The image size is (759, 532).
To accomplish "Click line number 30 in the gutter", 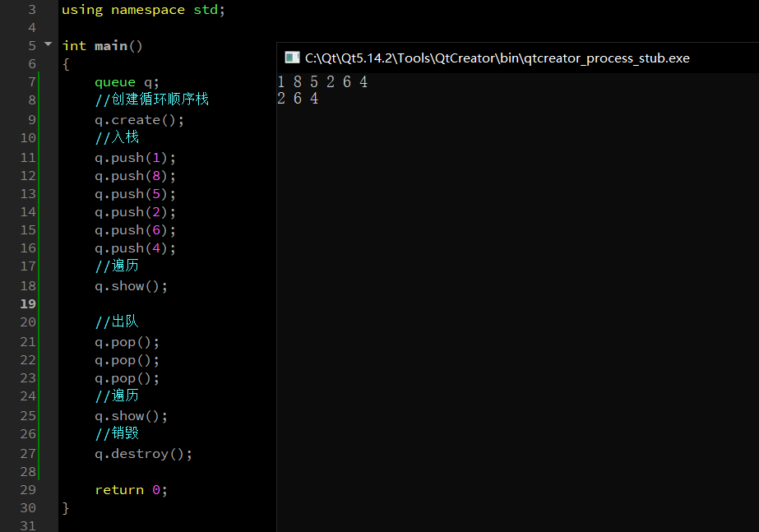I will click(28, 508).
